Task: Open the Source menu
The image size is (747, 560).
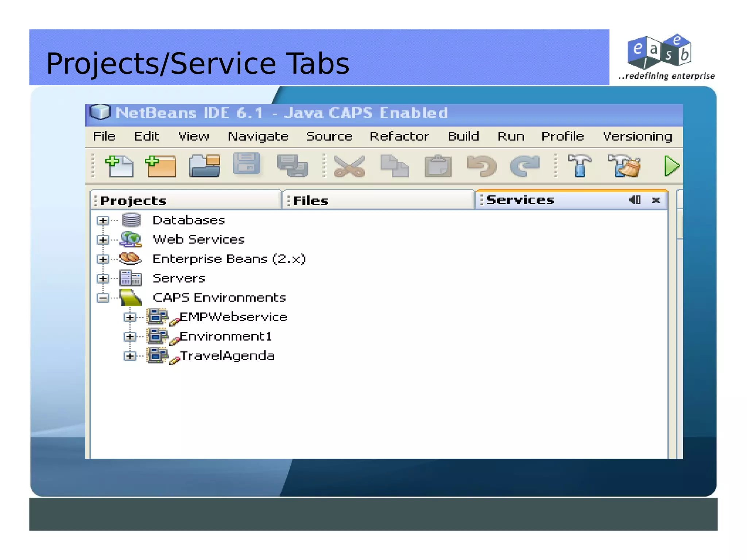Action: 329,136
